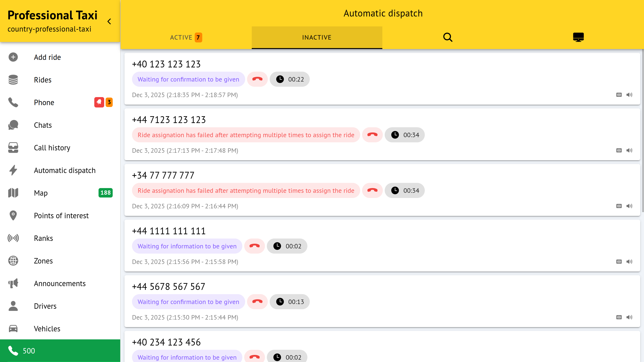Open Add ride from the sidebar

47,57
